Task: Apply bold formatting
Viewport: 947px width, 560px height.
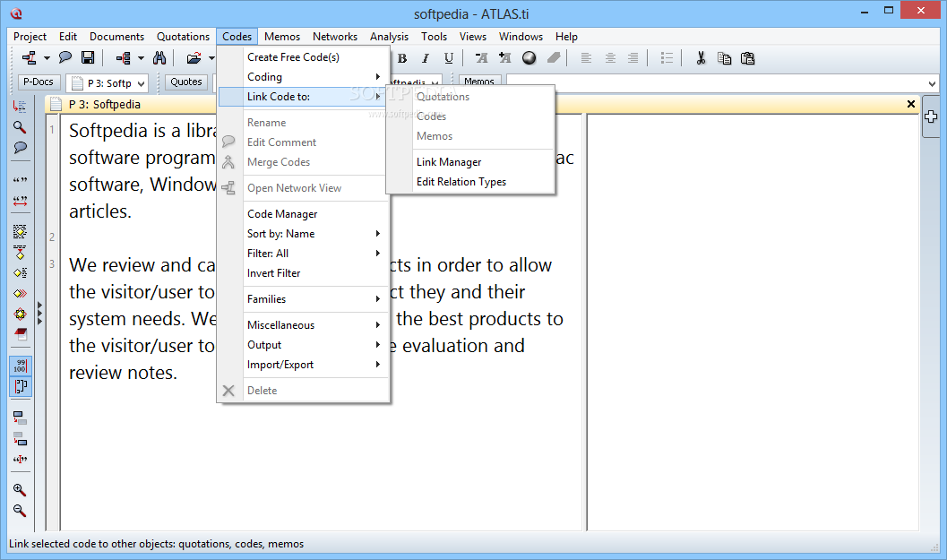Action: (402, 58)
